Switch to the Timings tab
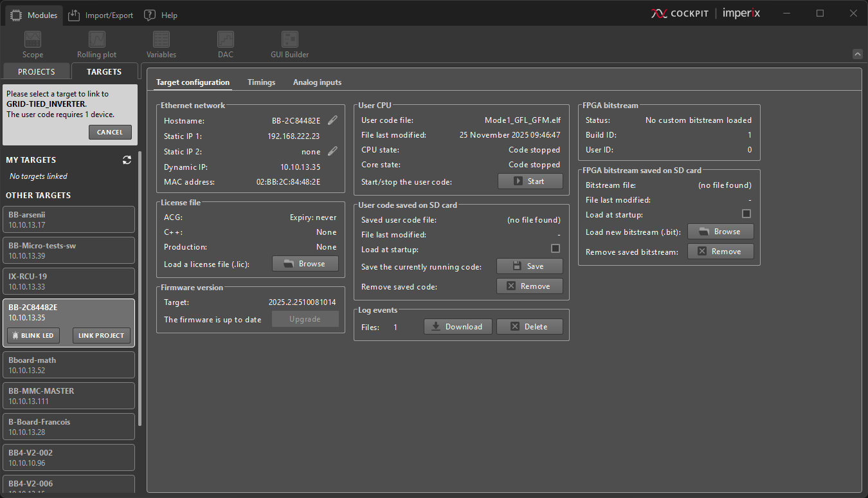 261,82
